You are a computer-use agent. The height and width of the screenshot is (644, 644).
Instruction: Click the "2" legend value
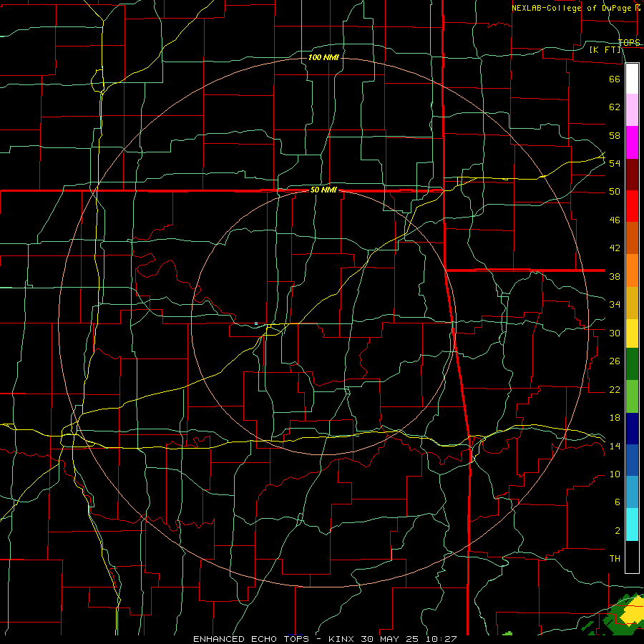(617, 531)
